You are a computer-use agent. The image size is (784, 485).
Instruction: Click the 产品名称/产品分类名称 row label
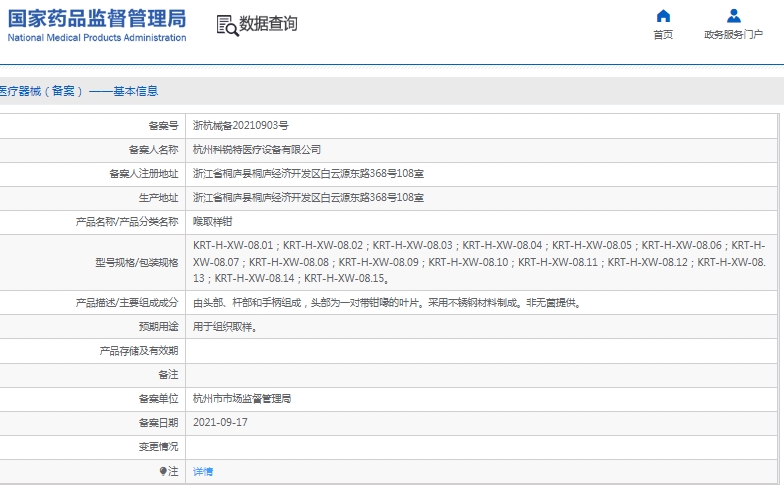point(127,222)
